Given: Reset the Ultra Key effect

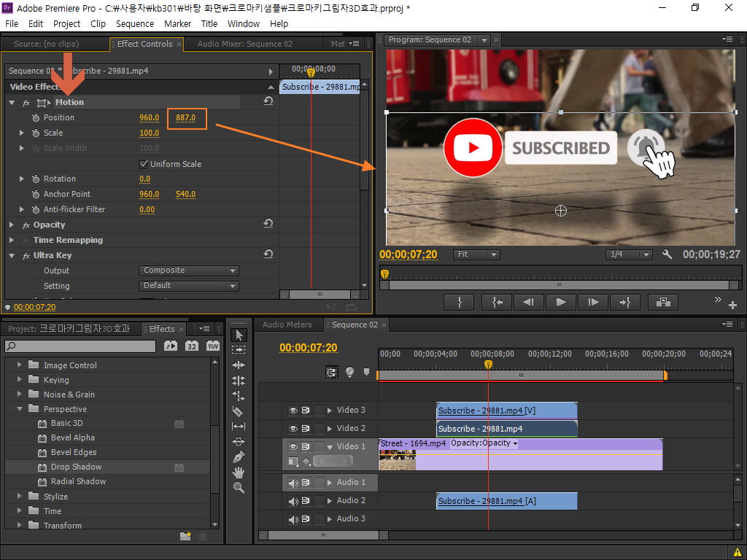Looking at the screenshot, I should click(x=268, y=254).
